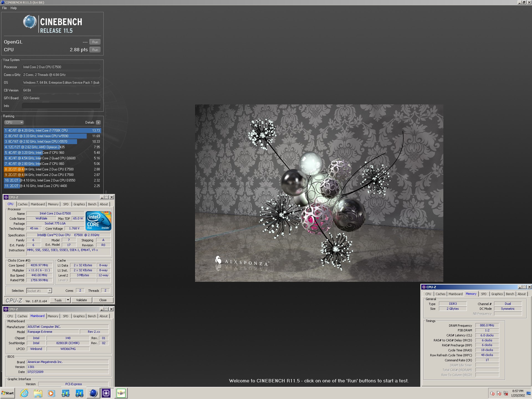
Task: Switch to CPU-Z chip icon in taskbar
Action: pyautogui.click(x=106, y=393)
